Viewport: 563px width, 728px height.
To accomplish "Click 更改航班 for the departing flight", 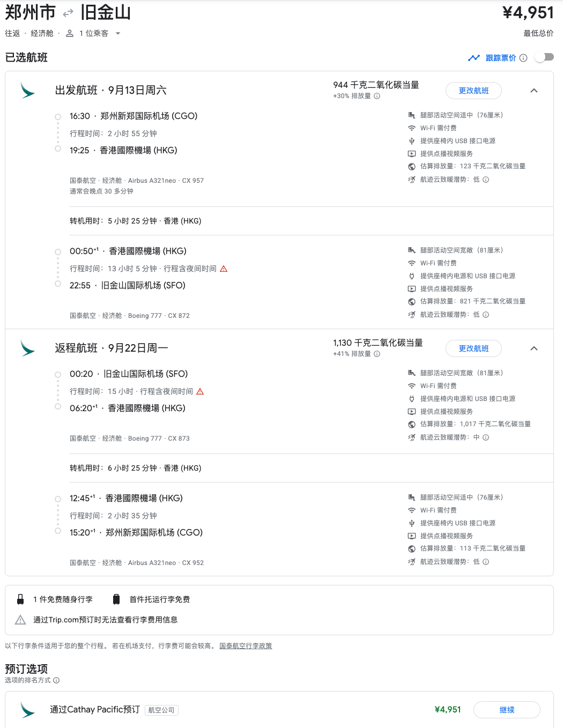I will (x=473, y=91).
